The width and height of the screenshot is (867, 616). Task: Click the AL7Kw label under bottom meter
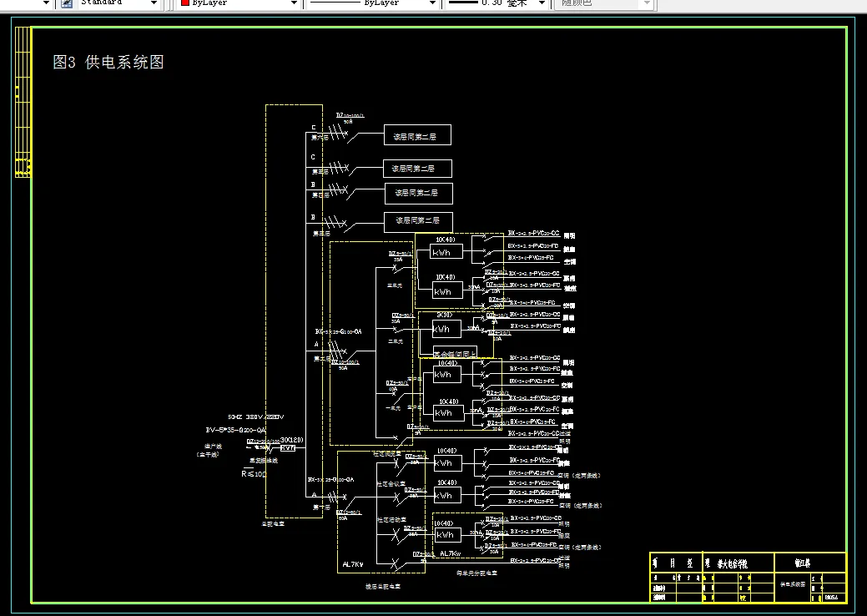click(451, 553)
